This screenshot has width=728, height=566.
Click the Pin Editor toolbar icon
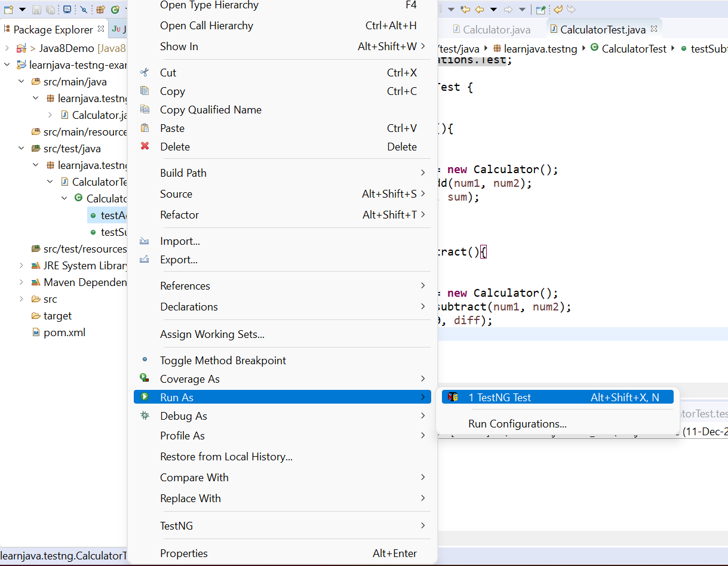(x=540, y=10)
